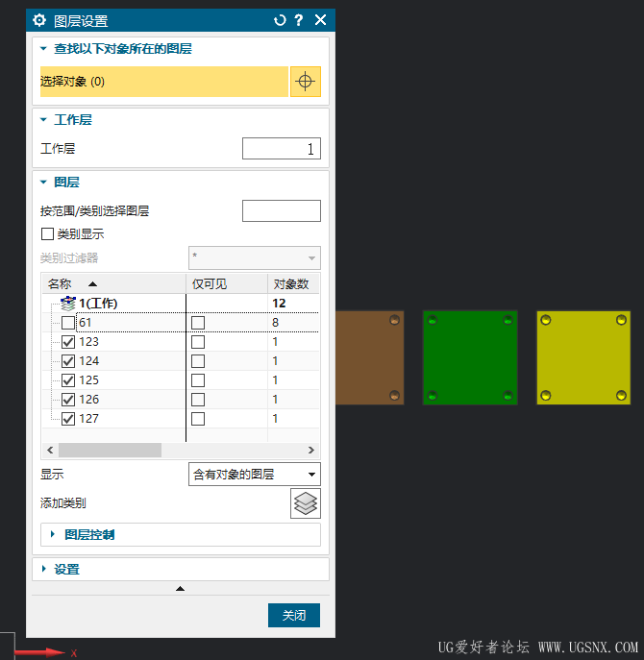This screenshot has height=660, width=644.
Task: Open the 显示 dropdown 含有对象的图层
Action: [x=255, y=475]
